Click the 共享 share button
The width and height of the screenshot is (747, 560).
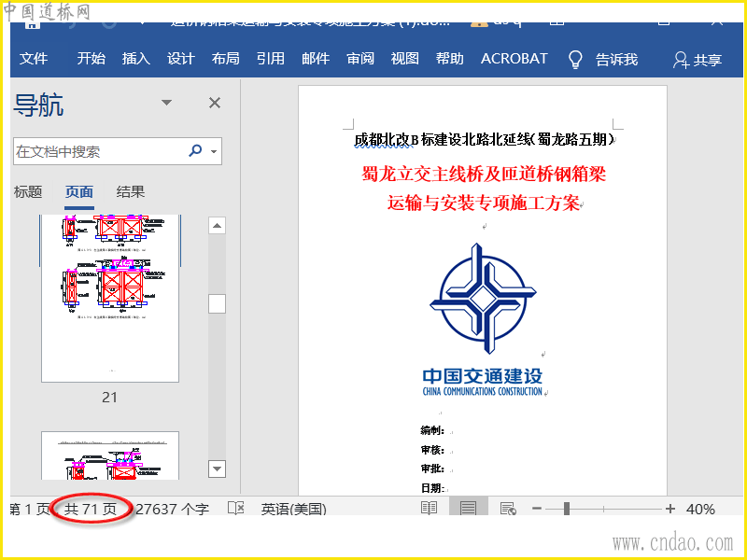point(698,60)
